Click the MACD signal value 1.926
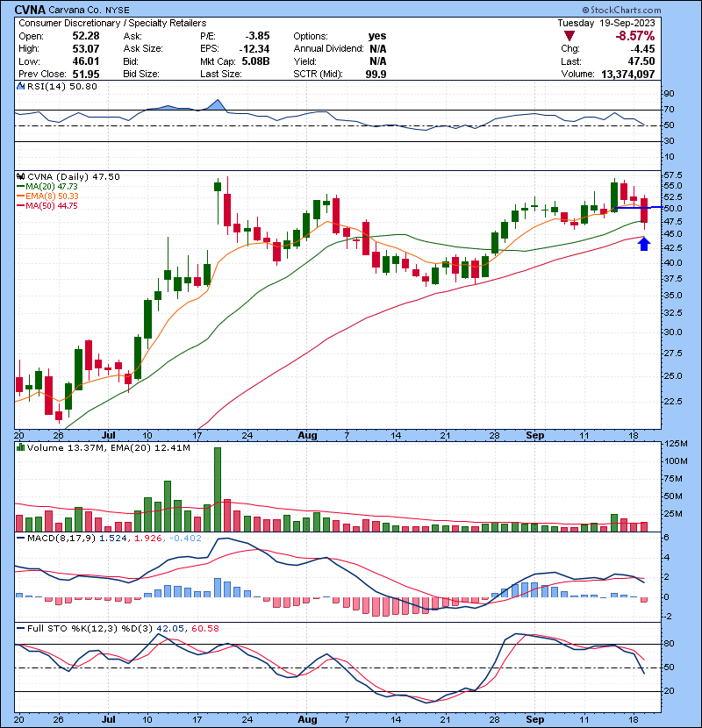Viewport: 702px width, 728px height. click(147, 539)
